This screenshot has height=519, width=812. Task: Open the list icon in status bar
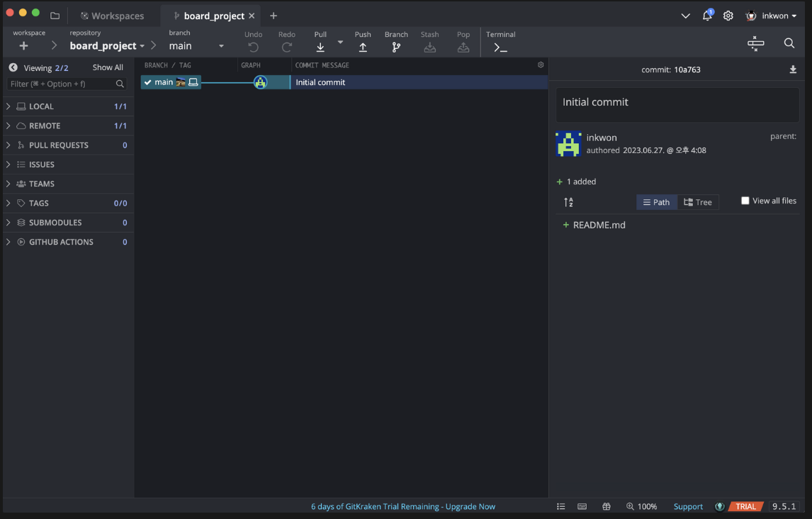click(x=561, y=506)
